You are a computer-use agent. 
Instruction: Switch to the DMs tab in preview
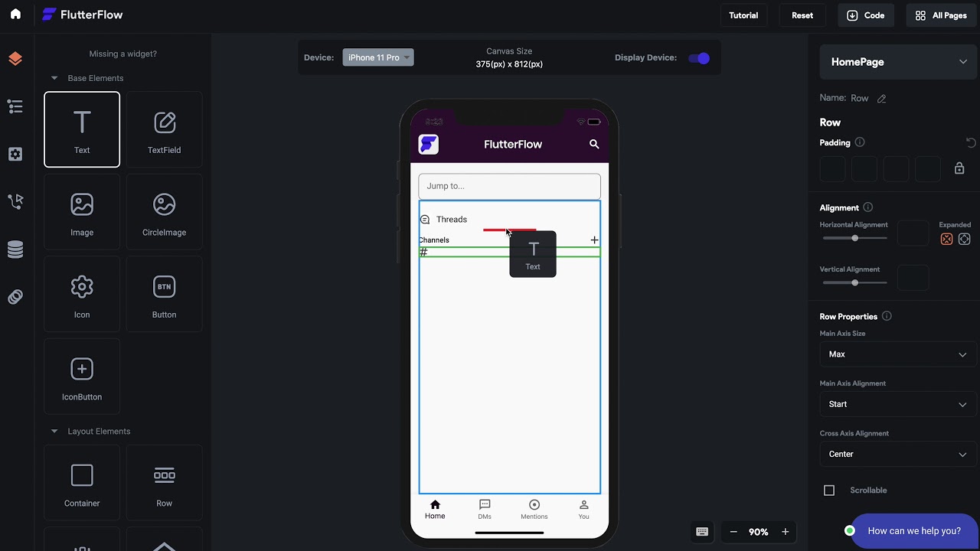[485, 510]
